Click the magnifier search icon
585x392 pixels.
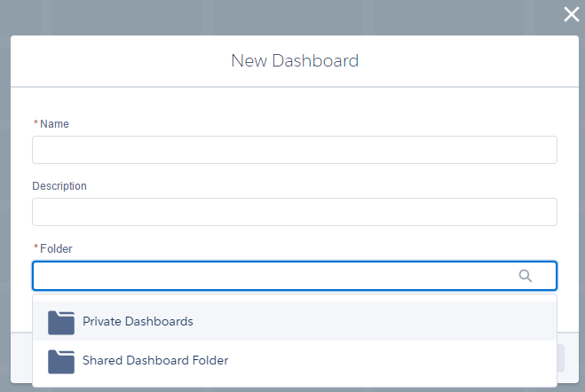[526, 276]
